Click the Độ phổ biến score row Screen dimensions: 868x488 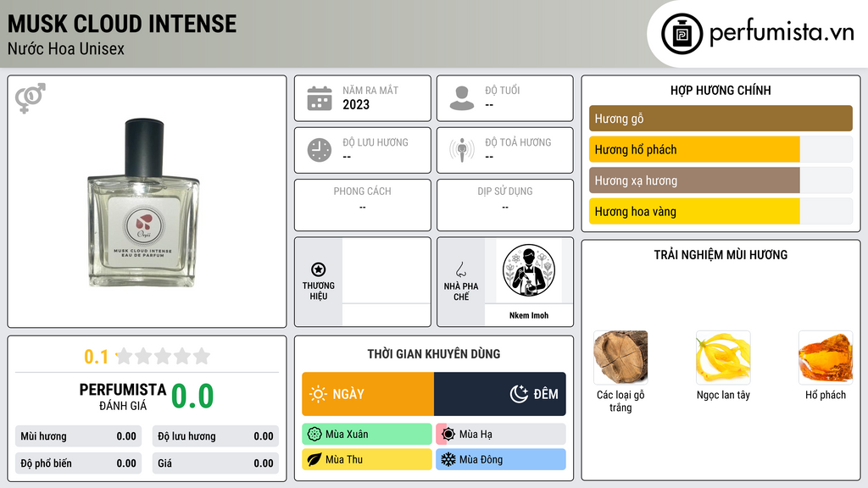pyautogui.click(x=79, y=463)
